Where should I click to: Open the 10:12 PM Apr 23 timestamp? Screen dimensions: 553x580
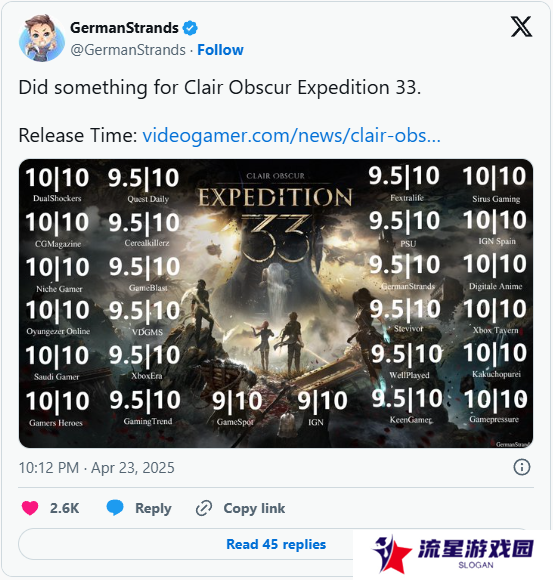[x=97, y=468]
